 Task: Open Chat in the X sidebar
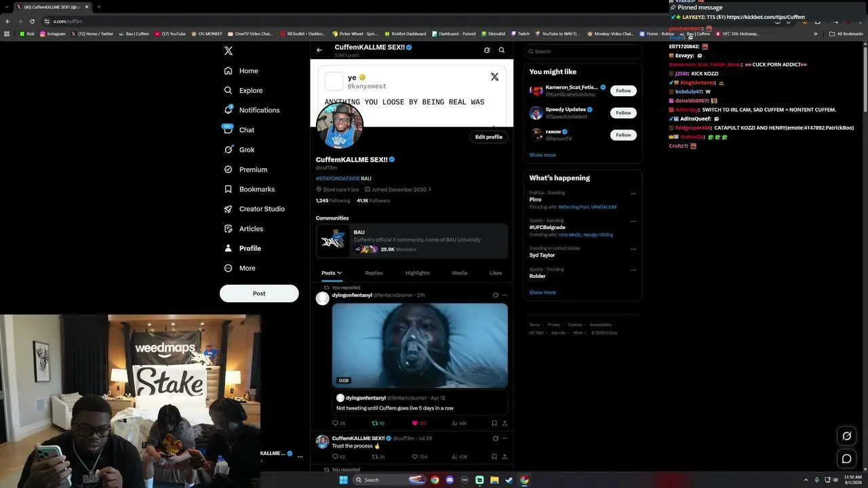click(x=239, y=129)
